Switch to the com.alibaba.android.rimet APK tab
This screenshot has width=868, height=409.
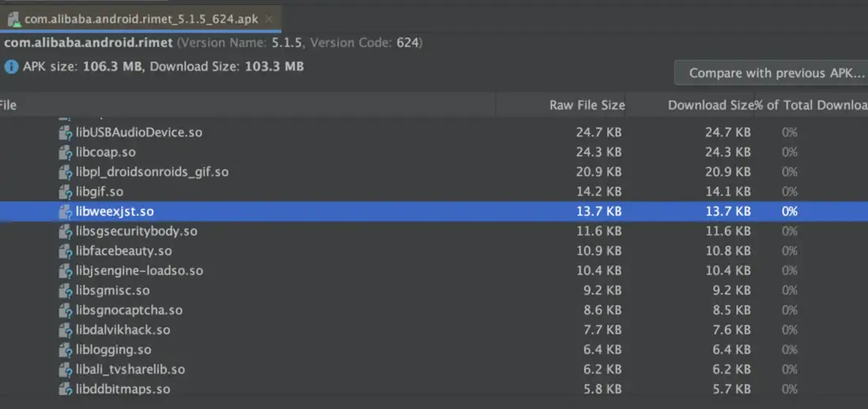coord(141,18)
